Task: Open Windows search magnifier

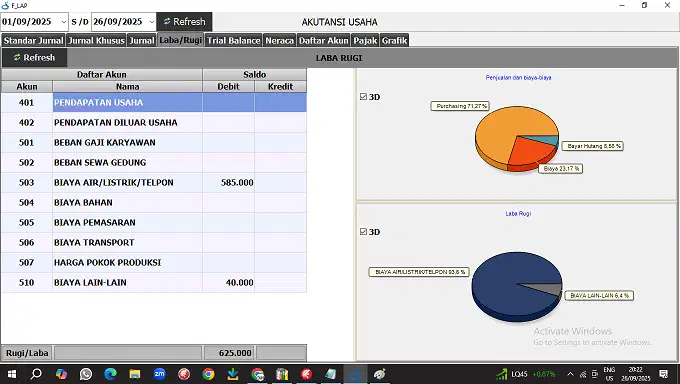Action: coord(36,374)
